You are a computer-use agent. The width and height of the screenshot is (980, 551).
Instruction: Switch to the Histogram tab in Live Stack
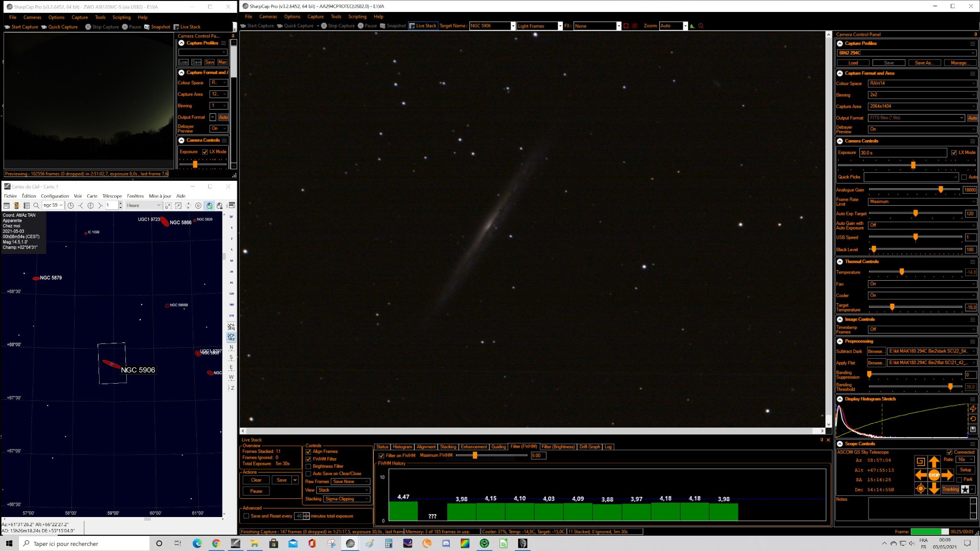(x=402, y=447)
